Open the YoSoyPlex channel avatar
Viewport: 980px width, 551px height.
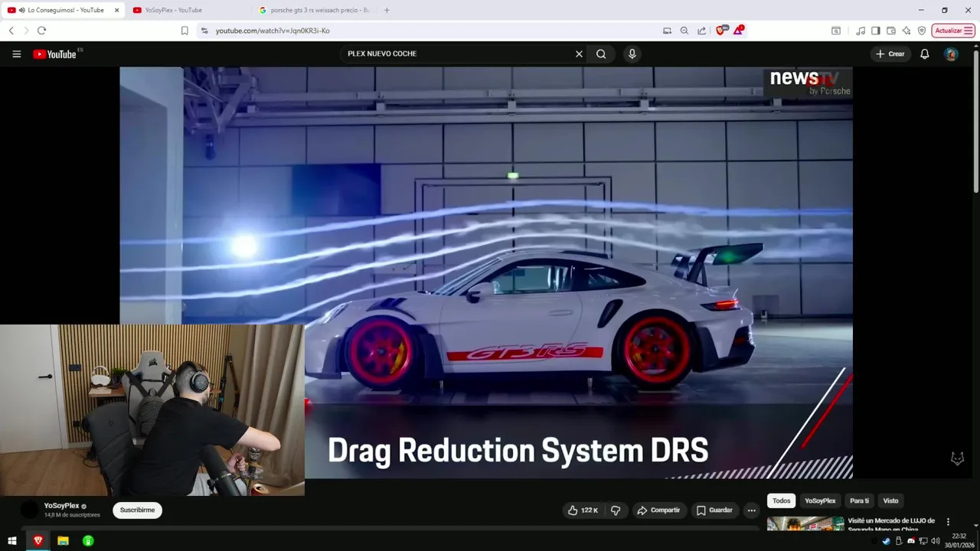(x=29, y=510)
